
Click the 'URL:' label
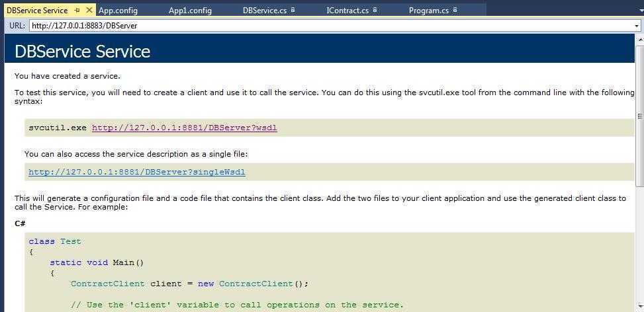pyautogui.click(x=17, y=26)
